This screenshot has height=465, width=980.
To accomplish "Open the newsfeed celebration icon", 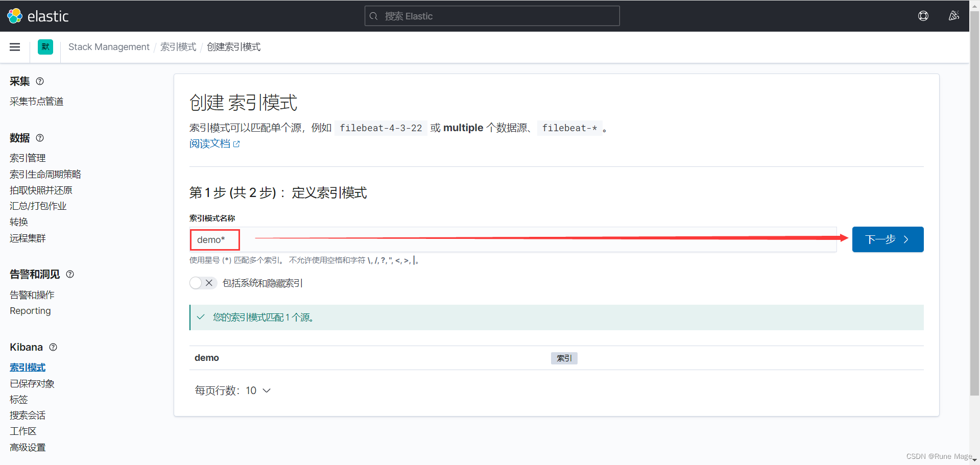I will tap(953, 16).
